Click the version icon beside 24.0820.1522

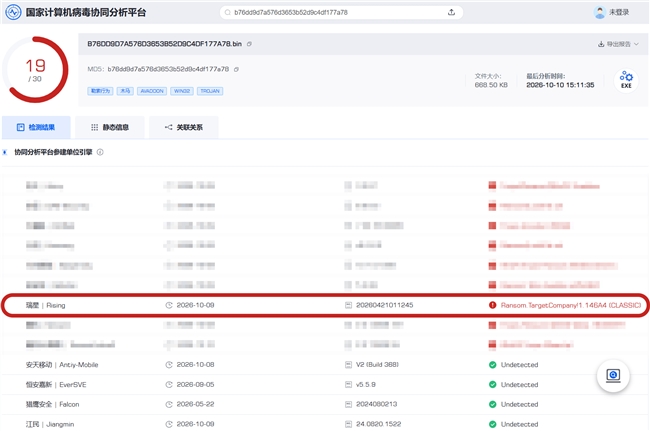click(x=348, y=424)
